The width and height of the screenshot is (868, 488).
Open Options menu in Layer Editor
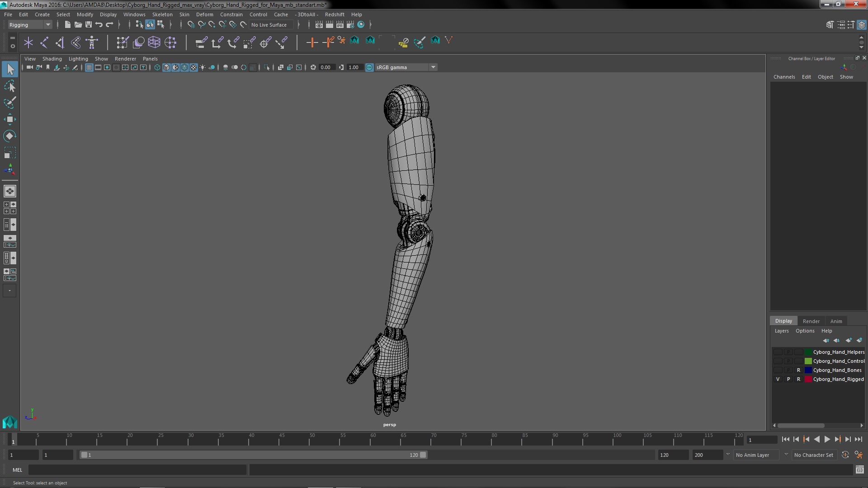805,331
